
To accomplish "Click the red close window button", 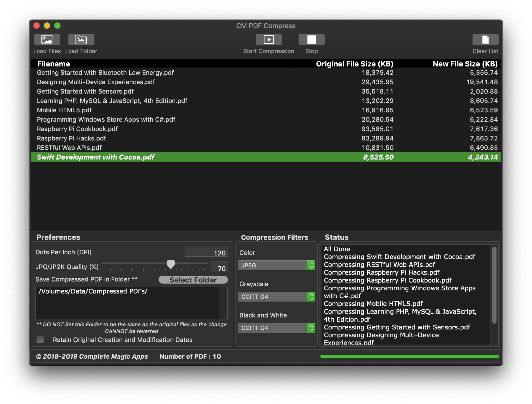I will click(37, 26).
